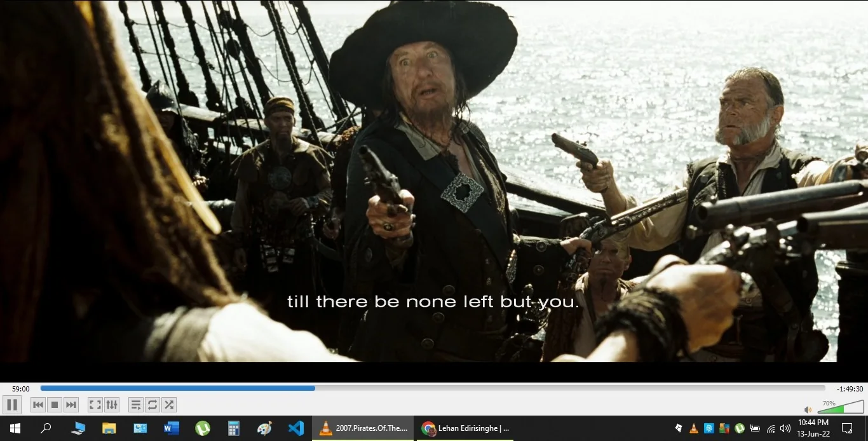Stop playback with the stop button
The height and width of the screenshot is (441, 868).
tap(55, 405)
